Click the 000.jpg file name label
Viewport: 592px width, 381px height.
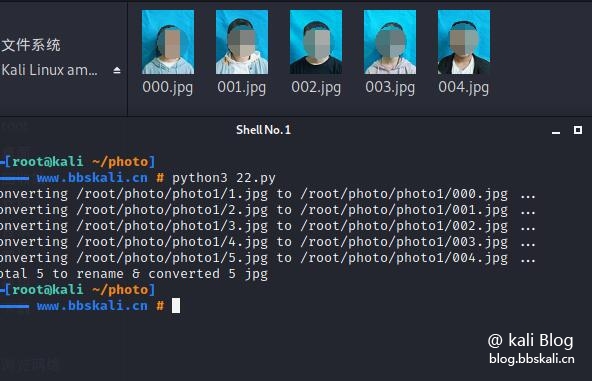tap(168, 88)
